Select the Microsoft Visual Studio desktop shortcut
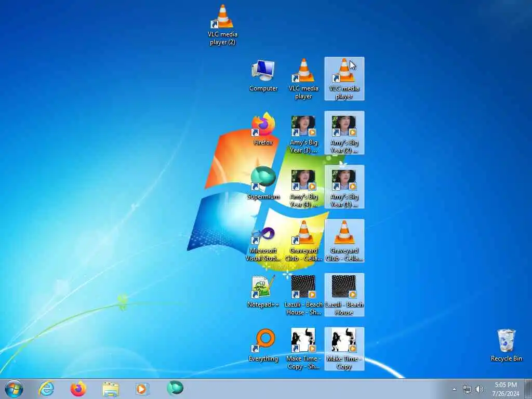The width and height of the screenshot is (532, 399). coord(263,244)
